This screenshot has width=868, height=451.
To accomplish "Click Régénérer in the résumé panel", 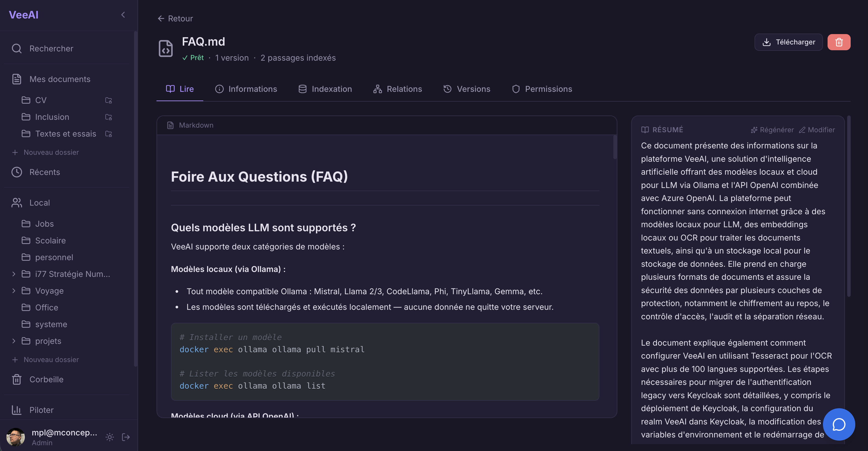I will tap(772, 130).
